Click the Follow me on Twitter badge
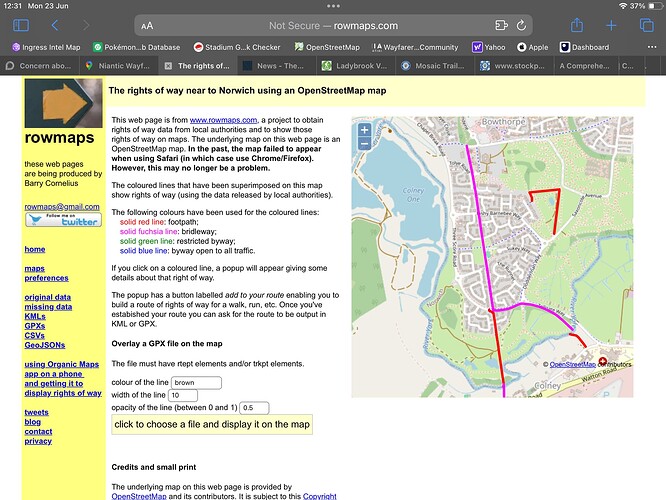The width and height of the screenshot is (666, 500). point(63,220)
